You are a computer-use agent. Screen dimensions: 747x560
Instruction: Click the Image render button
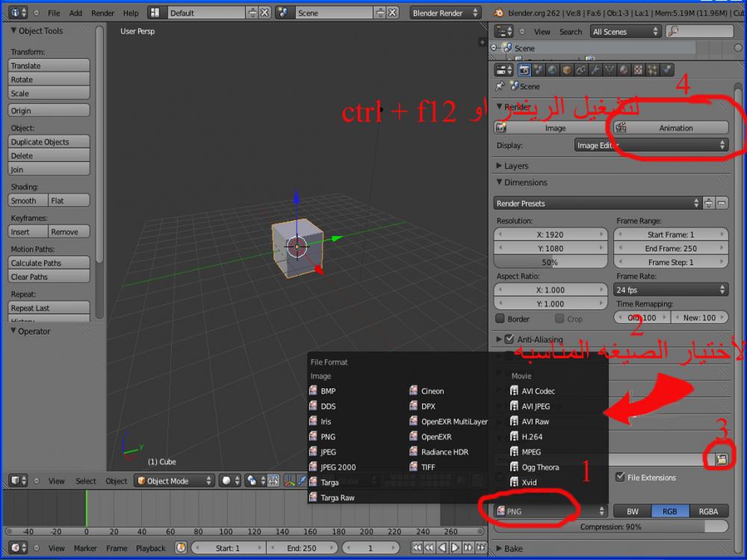pos(552,128)
